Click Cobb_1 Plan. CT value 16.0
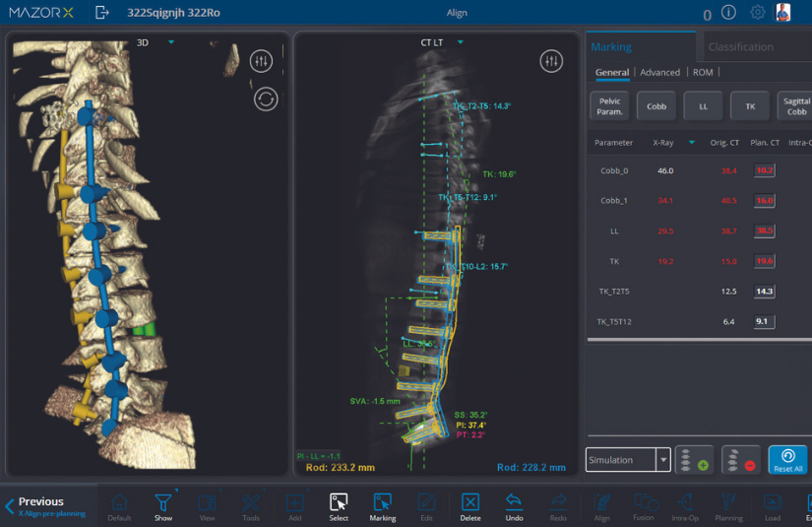This screenshot has width=812, height=527. coord(765,201)
